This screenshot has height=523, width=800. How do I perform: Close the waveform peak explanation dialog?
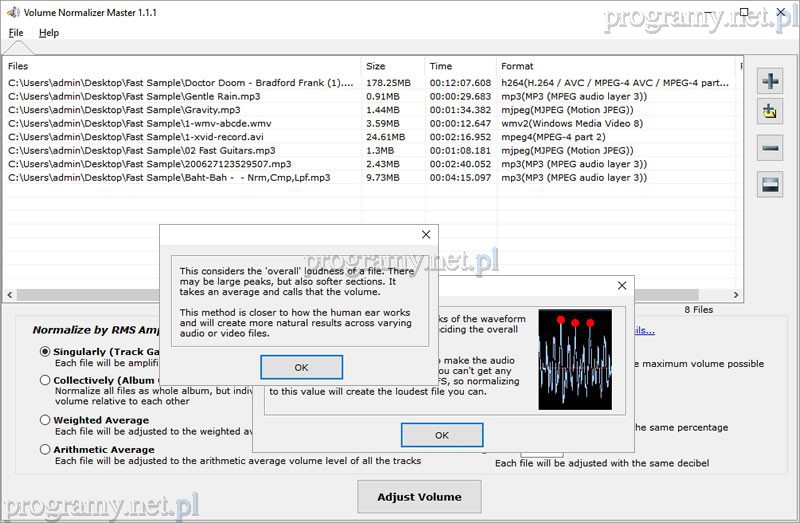pyautogui.click(x=621, y=286)
